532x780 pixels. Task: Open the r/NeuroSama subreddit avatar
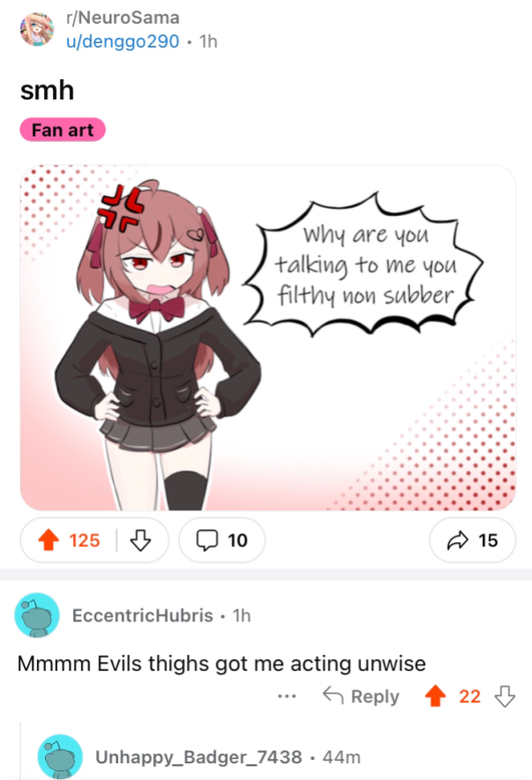tap(37, 29)
